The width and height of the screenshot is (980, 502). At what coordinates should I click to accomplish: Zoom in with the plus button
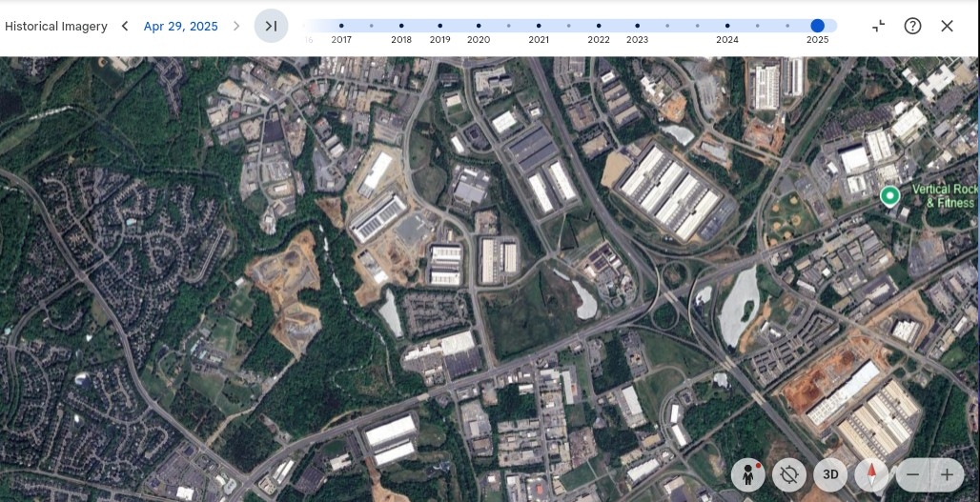(947, 474)
